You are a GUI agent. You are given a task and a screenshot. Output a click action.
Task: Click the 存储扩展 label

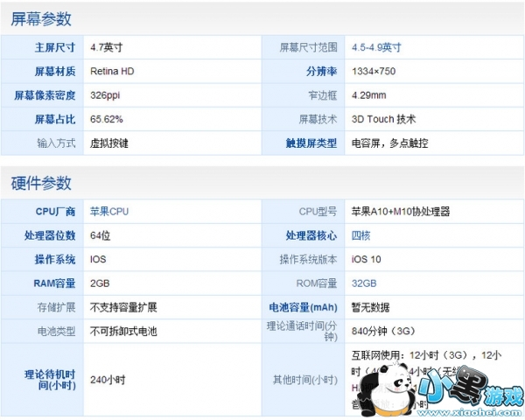[x=56, y=307]
